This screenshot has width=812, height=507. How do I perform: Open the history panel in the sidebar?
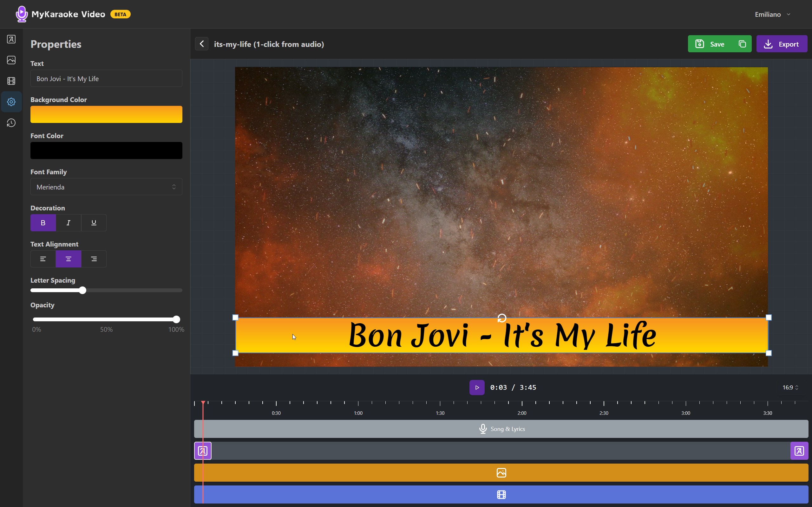tap(11, 123)
